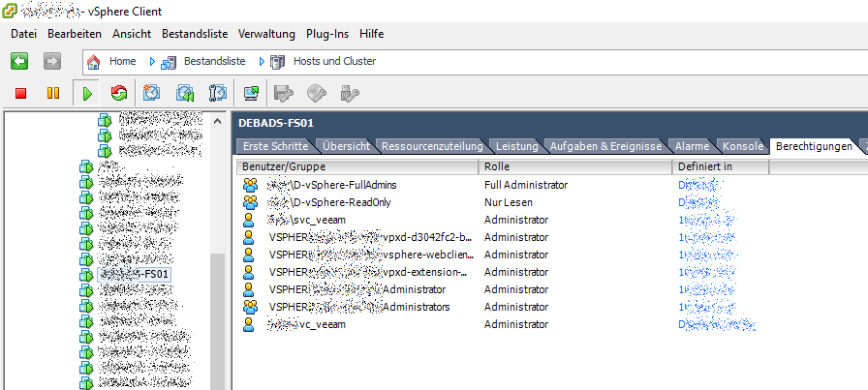Click user icon for vpxd-d3042fc2 entry
The width and height of the screenshot is (868, 390).
point(249,237)
